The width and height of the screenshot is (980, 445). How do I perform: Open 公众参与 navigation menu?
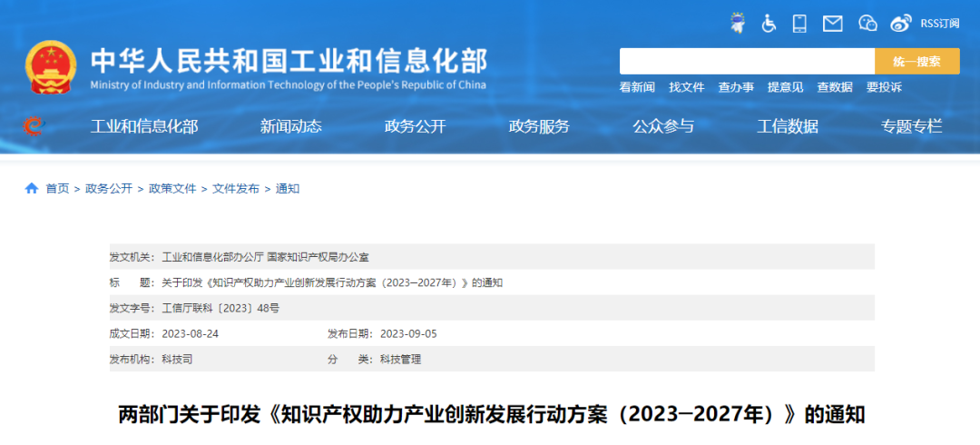coord(663,126)
